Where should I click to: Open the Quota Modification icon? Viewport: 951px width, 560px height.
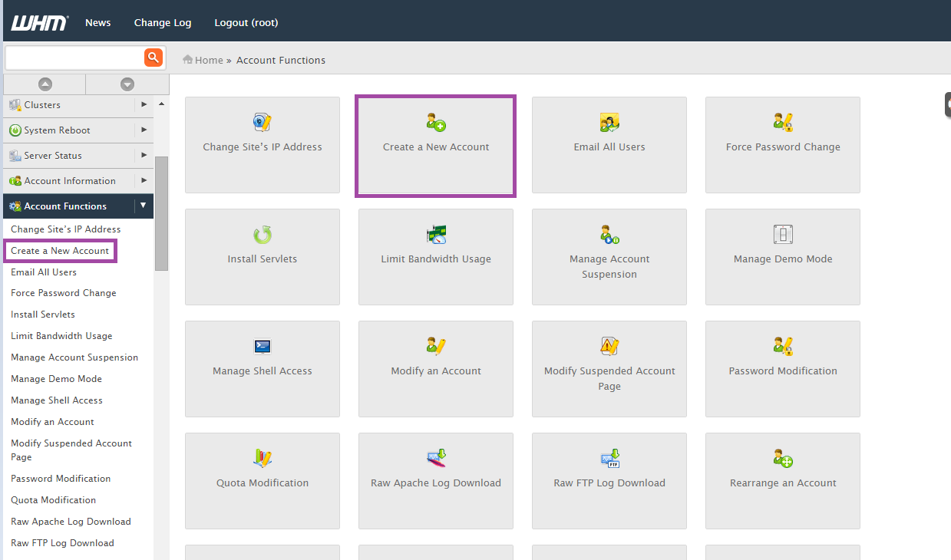click(x=263, y=459)
